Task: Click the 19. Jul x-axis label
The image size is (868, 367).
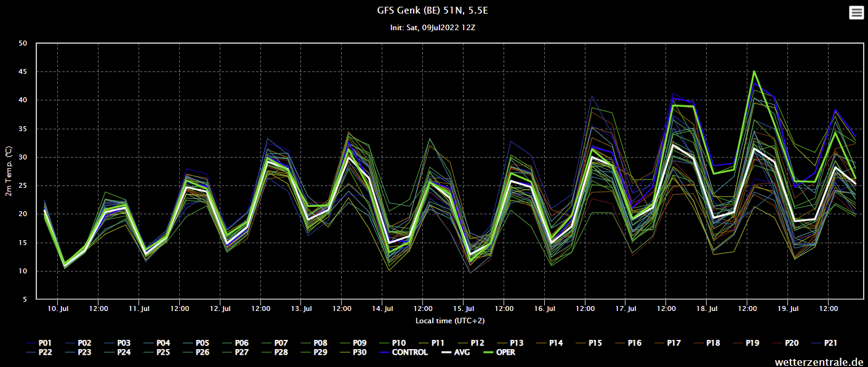Action: coord(789,308)
